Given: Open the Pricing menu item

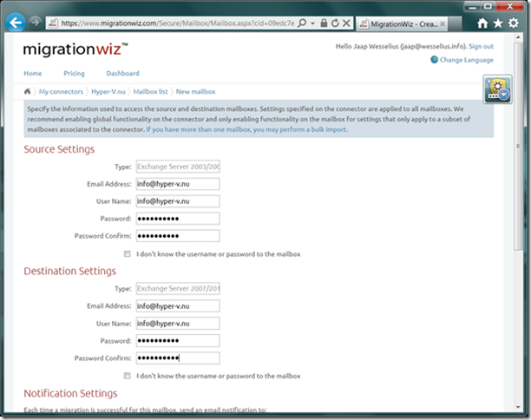Looking at the screenshot, I should (74, 74).
